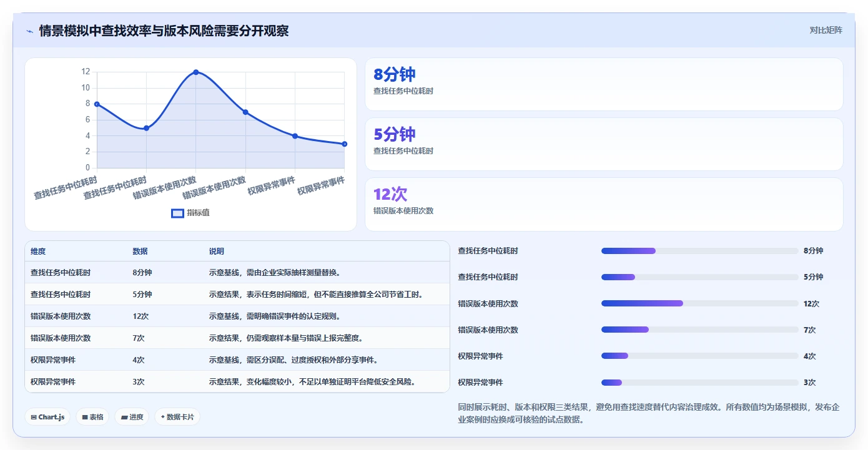Image resolution: width=868 pixels, height=450 pixels.
Task: Select the 错误版本使用次数 label of the 7次 progress bar
Action: click(488, 330)
